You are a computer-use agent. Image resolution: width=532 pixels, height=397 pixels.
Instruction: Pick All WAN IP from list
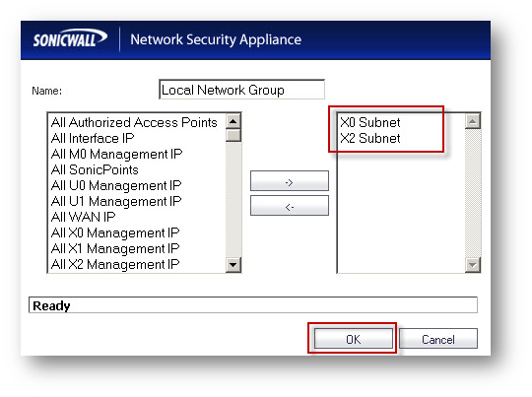coord(83,217)
